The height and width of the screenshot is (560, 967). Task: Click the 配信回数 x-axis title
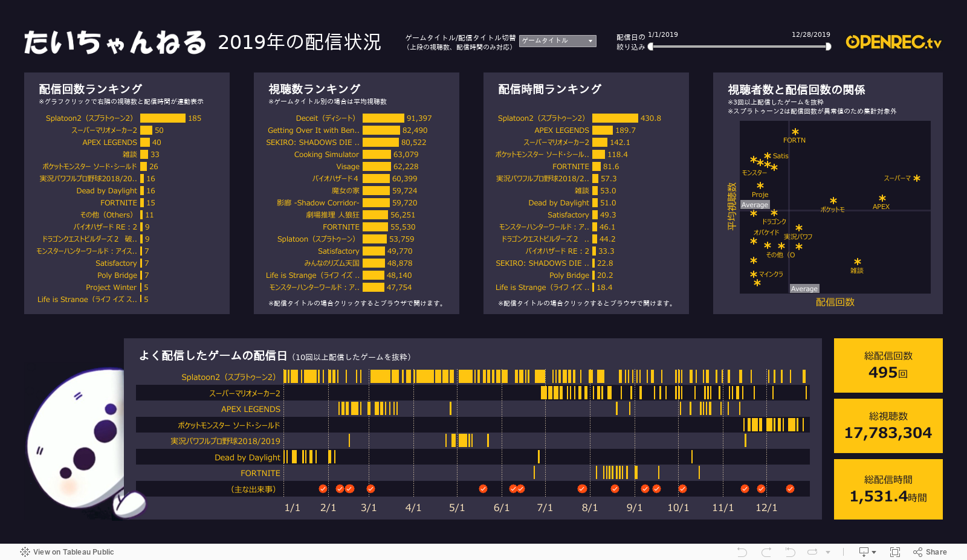click(x=835, y=302)
